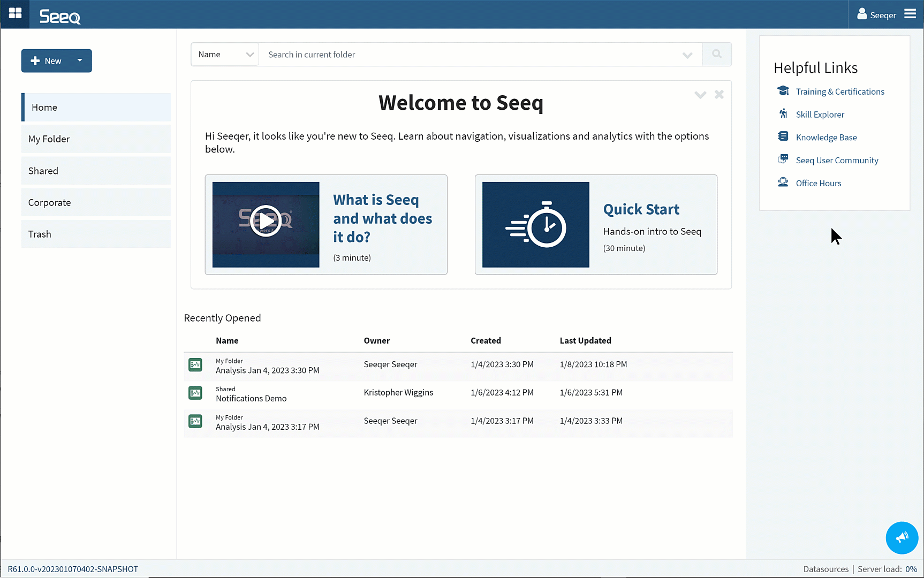Open What is Seeq and what does it do
The image size is (924, 578).
click(382, 218)
